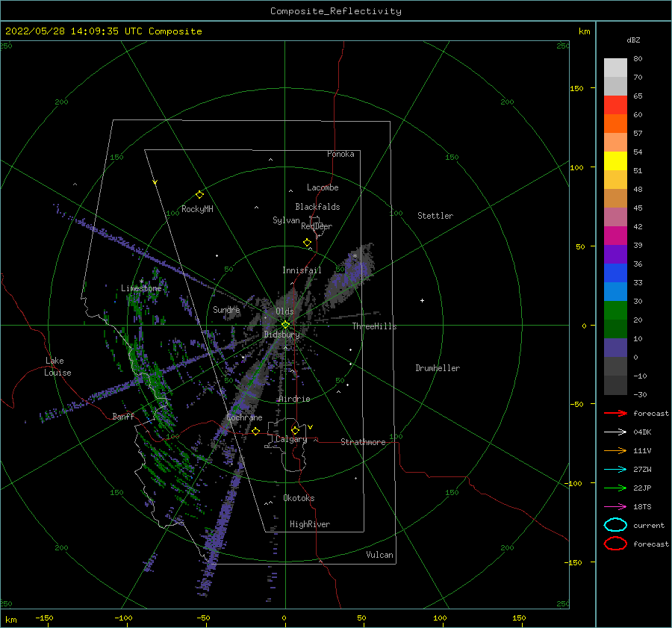Click the HighRiver label
The width and height of the screenshot is (672, 628).
tap(310, 524)
